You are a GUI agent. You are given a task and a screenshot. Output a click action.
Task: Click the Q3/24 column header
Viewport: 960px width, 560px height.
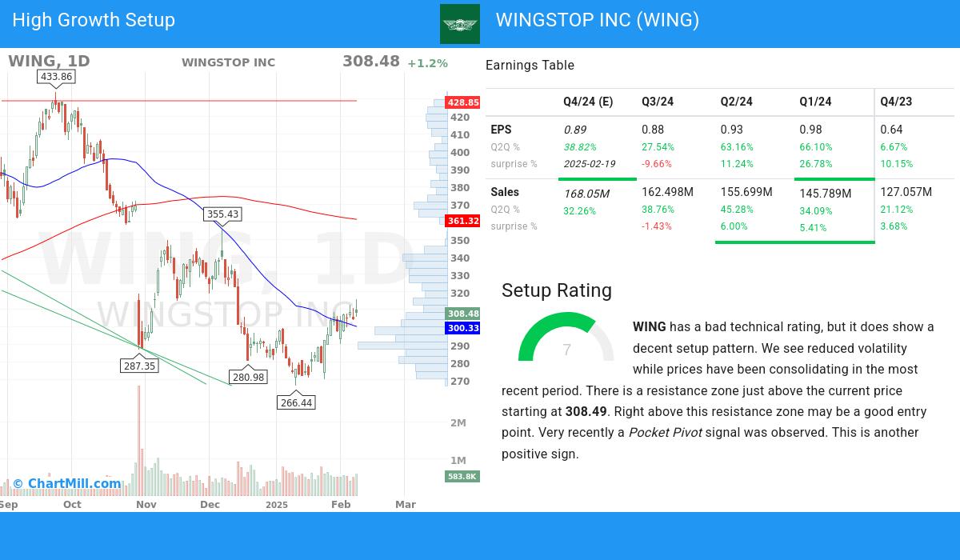[658, 102]
